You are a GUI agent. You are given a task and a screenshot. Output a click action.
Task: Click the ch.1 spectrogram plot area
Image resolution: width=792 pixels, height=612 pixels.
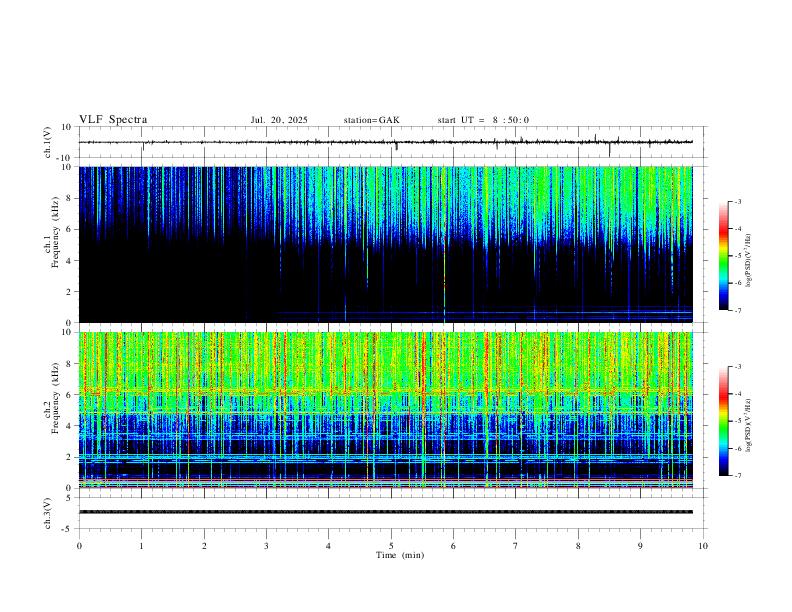[386, 244]
